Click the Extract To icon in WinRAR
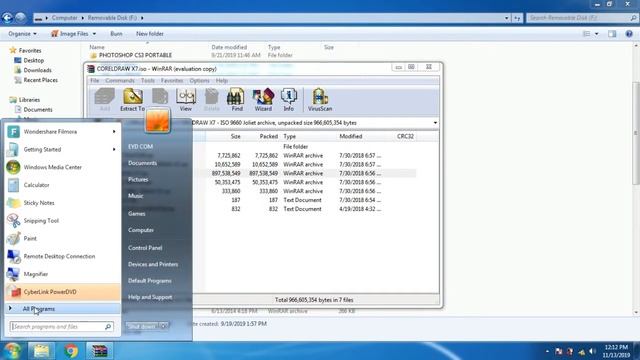 (x=133, y=100)
